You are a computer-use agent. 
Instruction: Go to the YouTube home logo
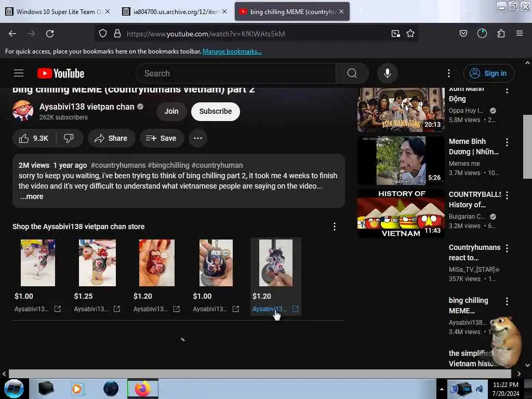coord(61,73)
